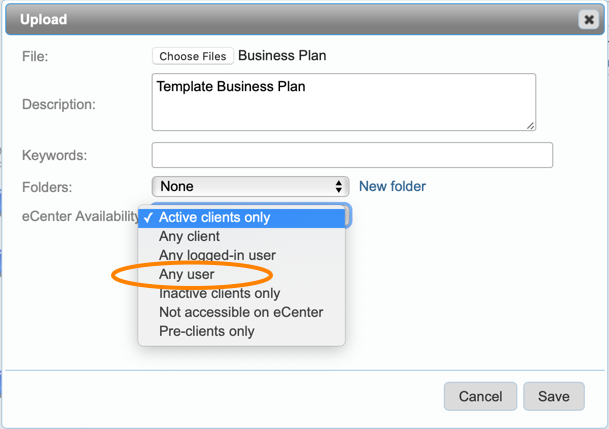Click the Description box resize handle
Image resolution: width=609 pixels, height=429 pixels.
(530, 125)
